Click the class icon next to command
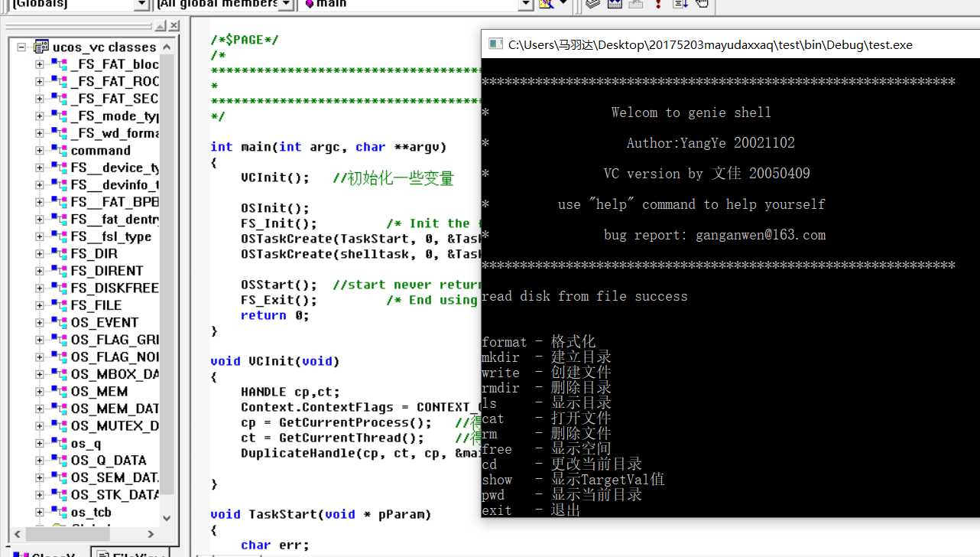The image size is (980, 557). click(x=59, y=151)
